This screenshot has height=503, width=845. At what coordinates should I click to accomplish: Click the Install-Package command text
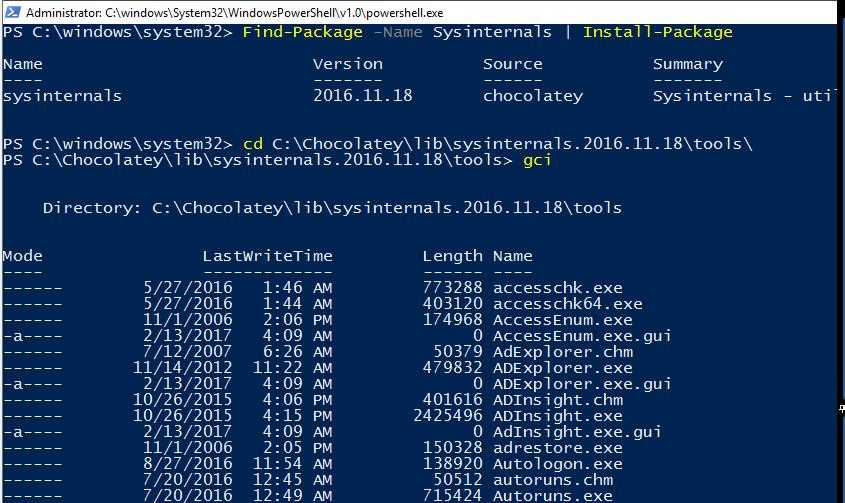point(657,32)
